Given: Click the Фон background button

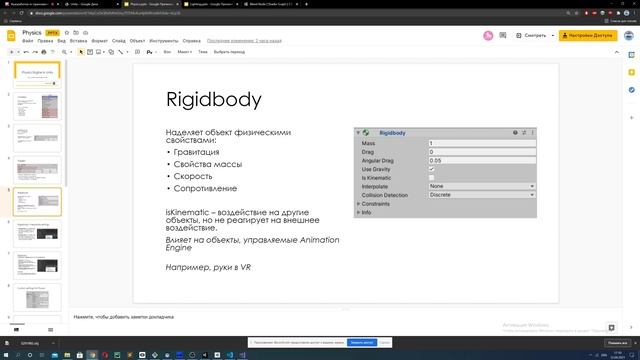Looking at the screenshot, I should pyautogui.click(x=167, y=52).
